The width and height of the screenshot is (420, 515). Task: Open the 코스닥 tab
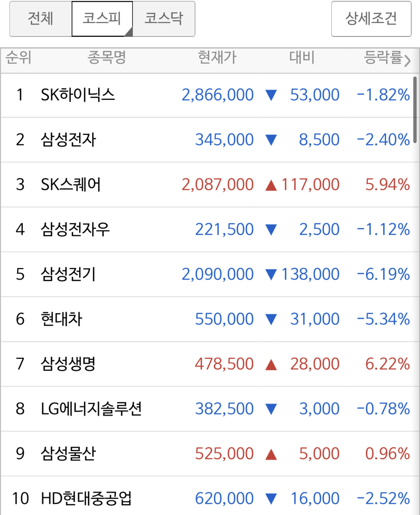(x=164, y=19)
